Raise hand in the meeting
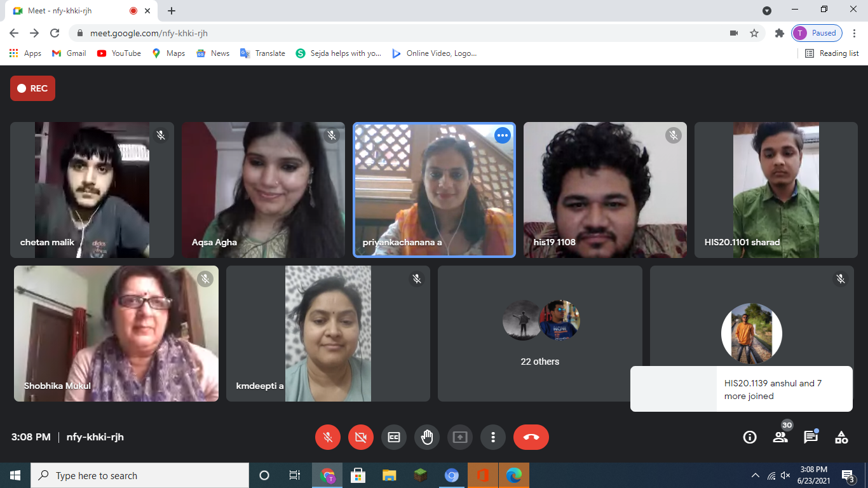 click(x=427, y=437)
